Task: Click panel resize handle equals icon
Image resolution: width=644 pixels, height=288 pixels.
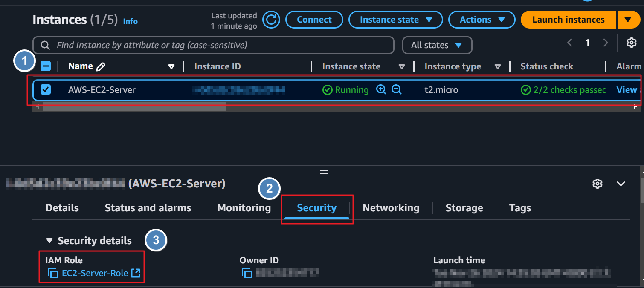Action: coord(324,172)
